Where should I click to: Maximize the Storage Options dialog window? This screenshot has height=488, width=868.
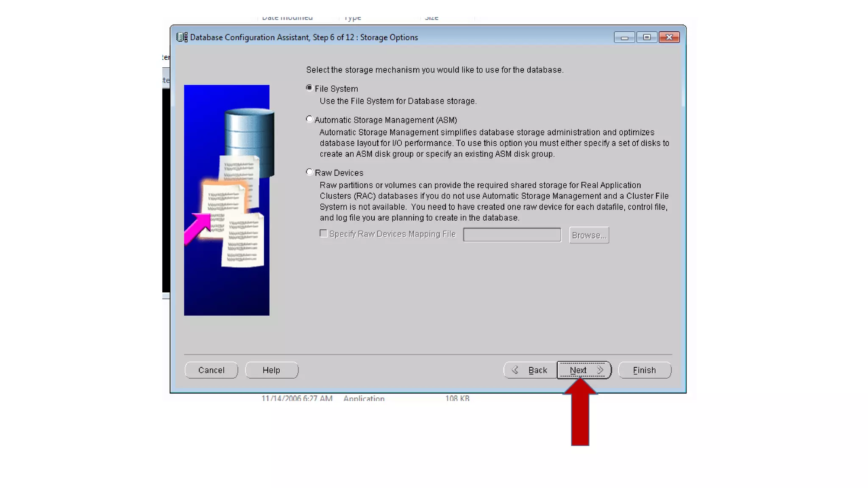[x=646, y=37]
